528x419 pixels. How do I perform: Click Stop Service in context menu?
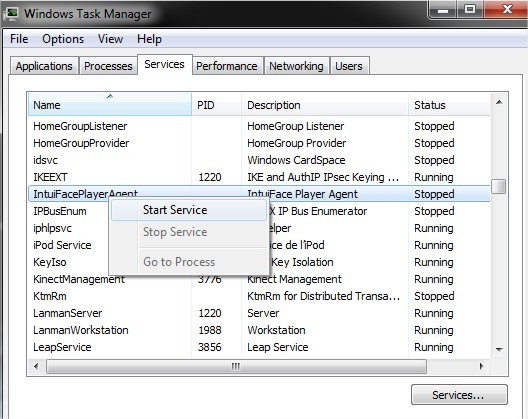pos(189,232)
